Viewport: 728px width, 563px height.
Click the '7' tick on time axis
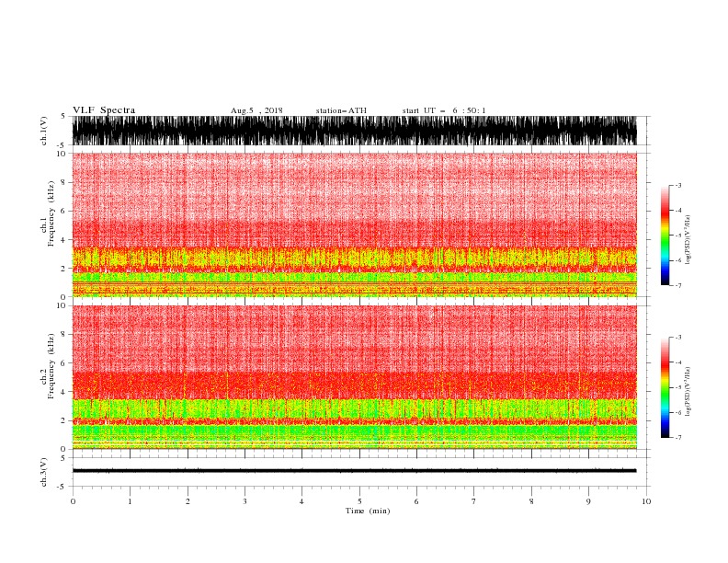[x=474, y=501]
